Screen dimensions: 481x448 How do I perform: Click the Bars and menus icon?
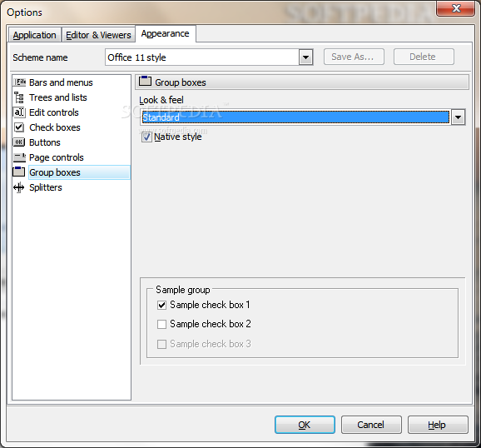click(x=19, y=82)
